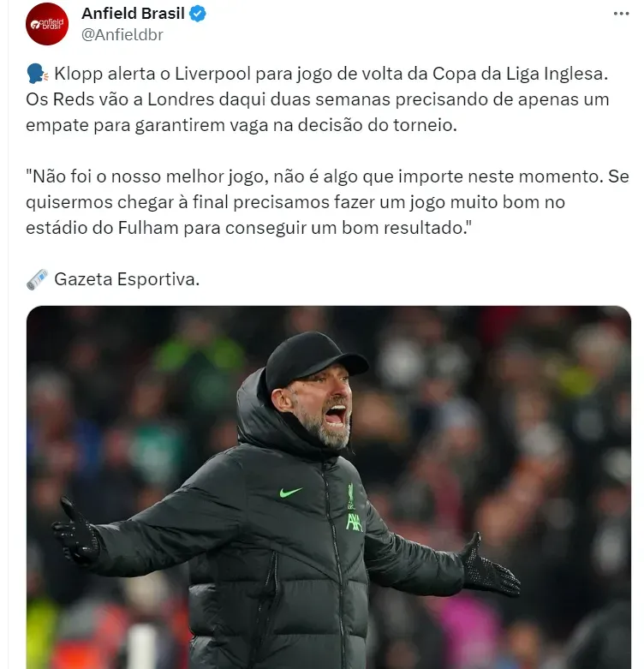Image resolution: width=644 pixels, height=669 pixels.
Task: Open the three-dot more options menu
Action: pyautogui.click(x=621, y=14)
